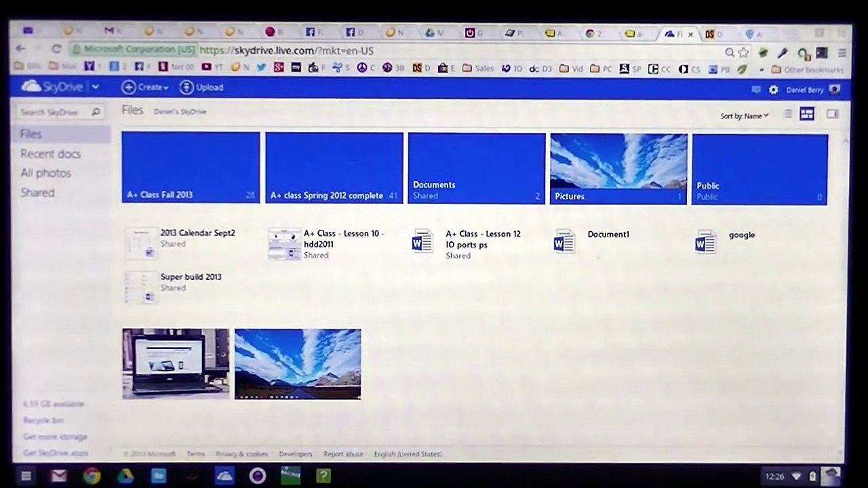Launch Chrome from the shelf

click(x=92, y=476)
